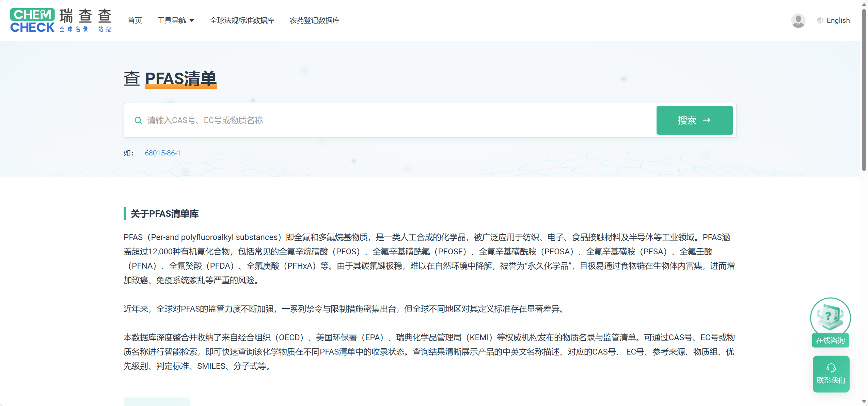Open 全球法规标准数据库 from navigation
Viewport: 868px width, 406px height.
pos(242,20)
